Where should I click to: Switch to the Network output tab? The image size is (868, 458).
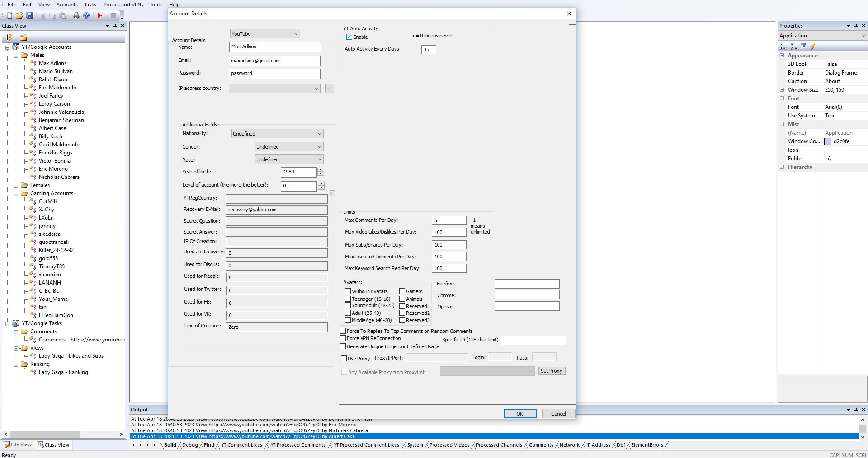point(569,445)
